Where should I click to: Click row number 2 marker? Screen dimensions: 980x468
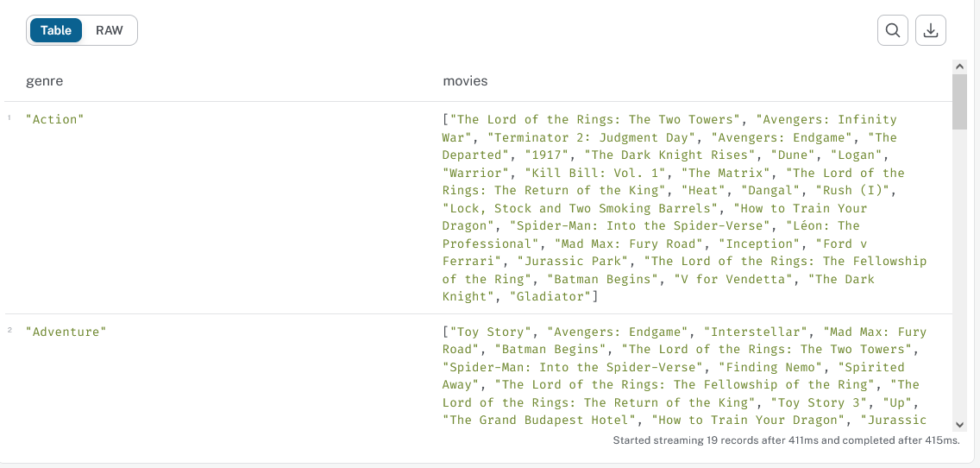coord(9,331)
